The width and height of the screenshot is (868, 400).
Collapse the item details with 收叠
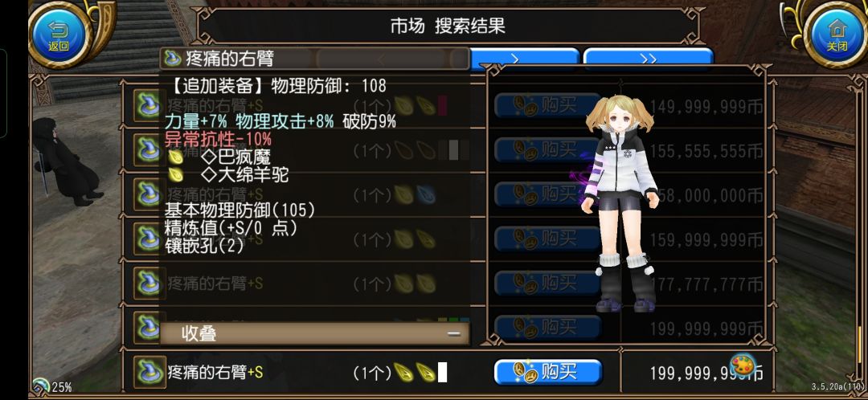(314, 333)
